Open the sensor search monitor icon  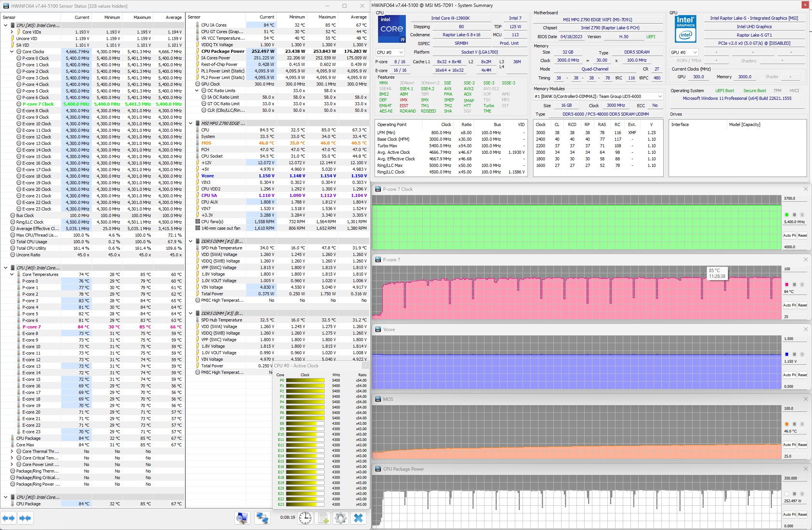(x=242, y=518)
